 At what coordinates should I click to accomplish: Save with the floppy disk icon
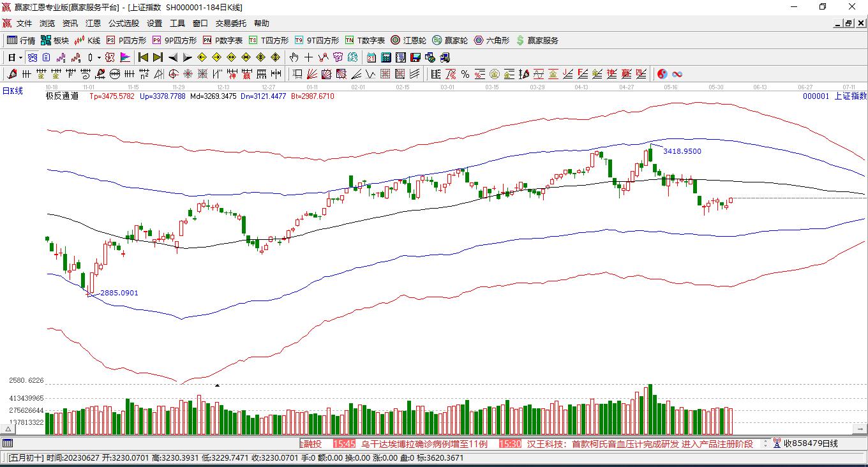(x=415, y=57)
